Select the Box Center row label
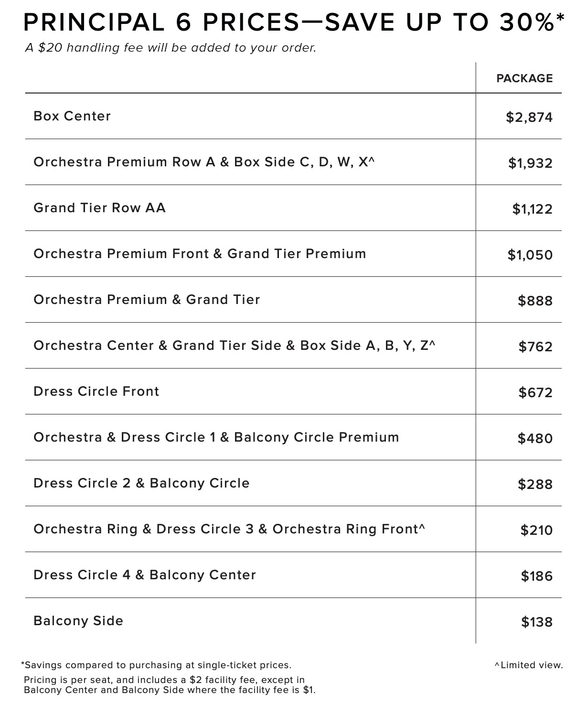Viewport: 588px width, 705px height. (x=72, y=116)
